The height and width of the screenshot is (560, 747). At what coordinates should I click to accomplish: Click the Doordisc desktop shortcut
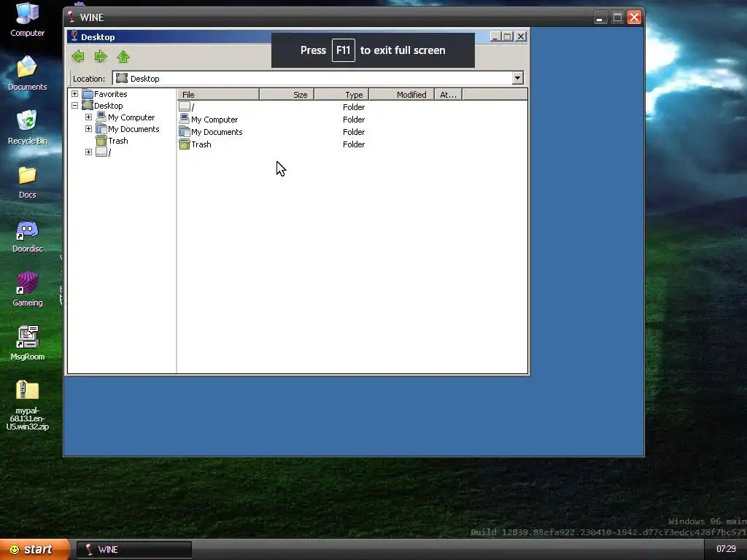[27, 236]
